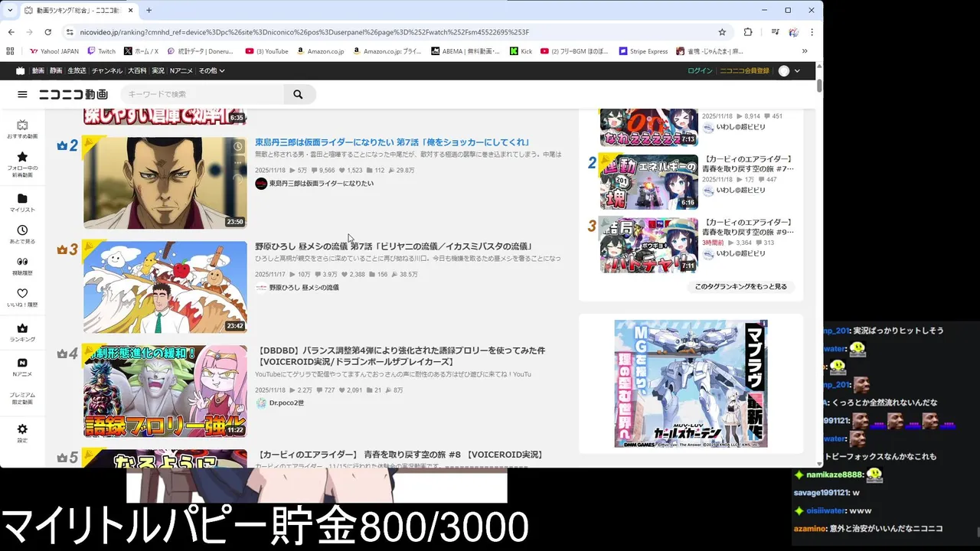
Task: Open the rank 4 語録ブロリー強化 thumbnail
Action: [165, 391]
